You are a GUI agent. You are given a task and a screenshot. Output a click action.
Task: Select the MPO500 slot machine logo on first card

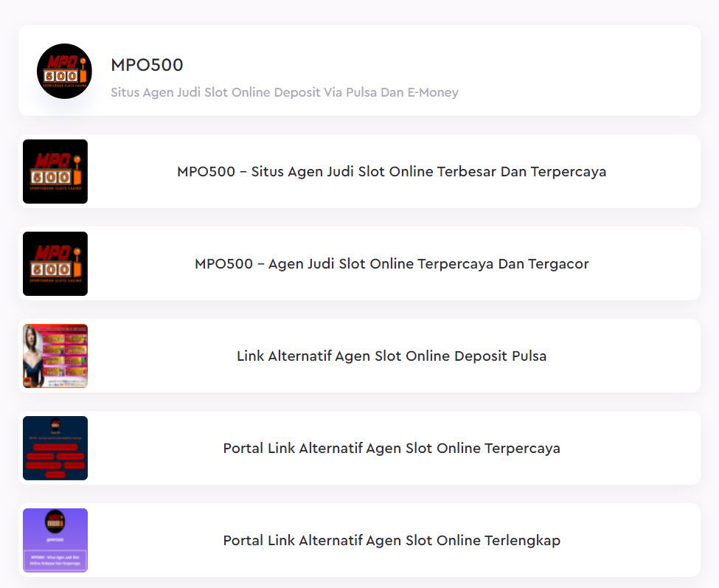(55, 171)
